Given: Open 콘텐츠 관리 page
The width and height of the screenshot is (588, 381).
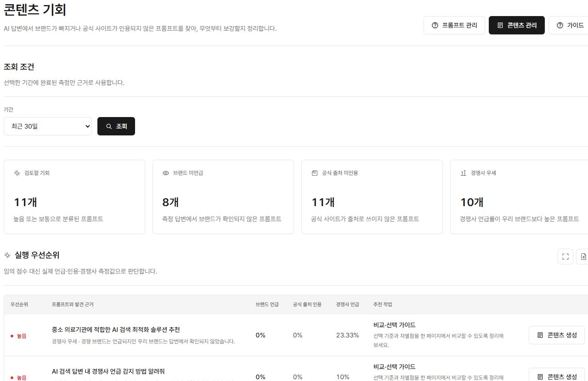Looking at the screenshot, I should point(517,25).
